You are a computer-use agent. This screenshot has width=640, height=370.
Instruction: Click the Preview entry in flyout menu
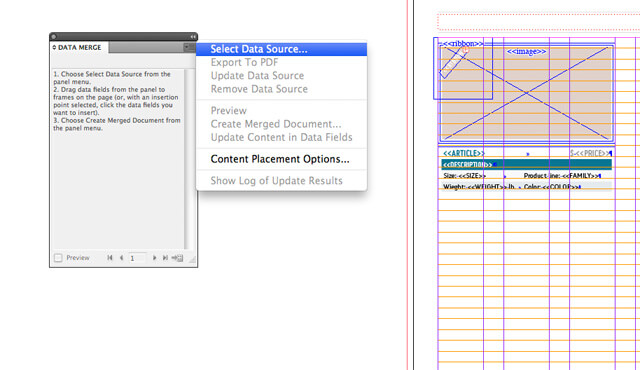[281, 111]
